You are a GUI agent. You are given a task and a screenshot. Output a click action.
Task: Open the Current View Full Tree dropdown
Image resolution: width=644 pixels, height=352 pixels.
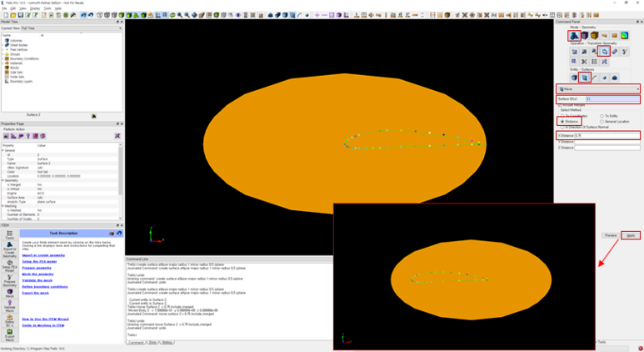[71, 28]
